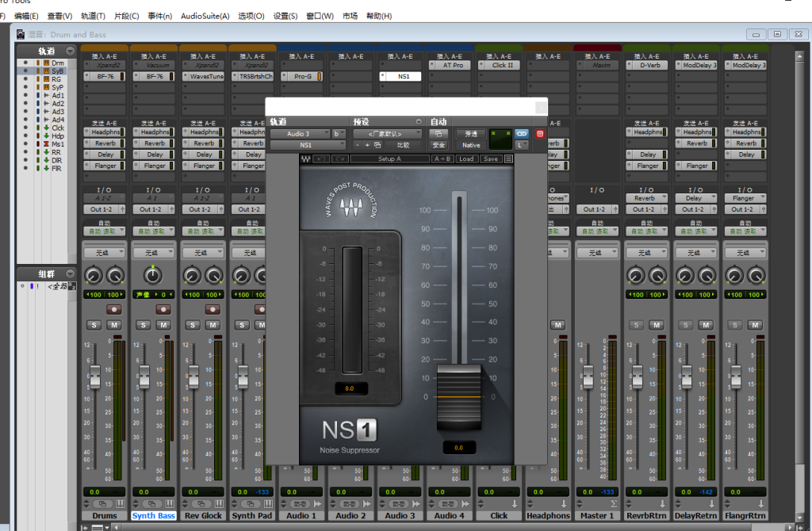Open the factory default preset dropdown
This screenshot has width=812, height=531.
tap(387, 134)
